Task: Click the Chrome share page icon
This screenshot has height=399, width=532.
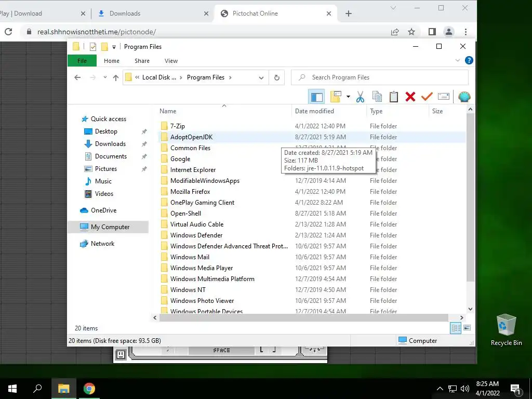Action: 395,32
